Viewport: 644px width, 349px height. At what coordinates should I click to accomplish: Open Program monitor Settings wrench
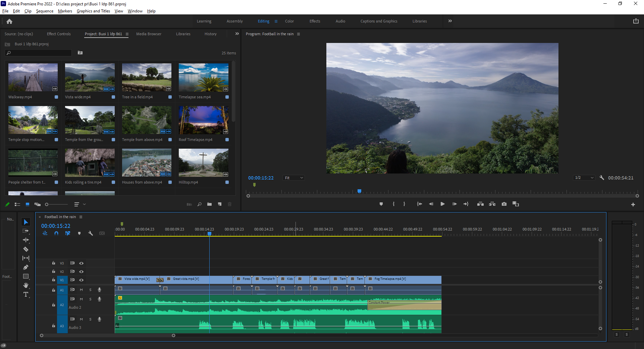coord(602,178)
